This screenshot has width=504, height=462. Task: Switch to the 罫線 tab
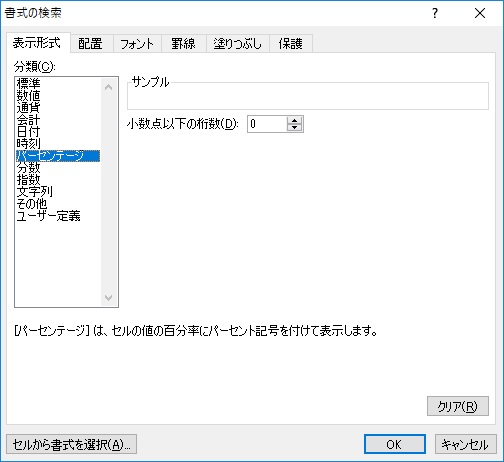click(x=183, y=44)
